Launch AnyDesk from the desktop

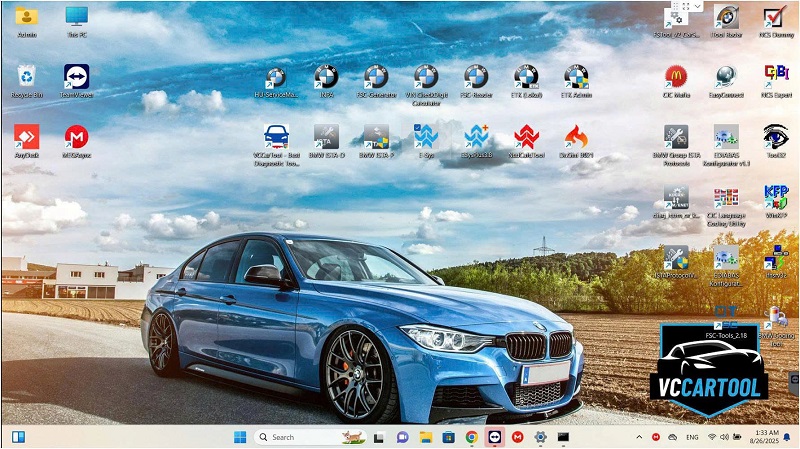click(x=27, y=141)
